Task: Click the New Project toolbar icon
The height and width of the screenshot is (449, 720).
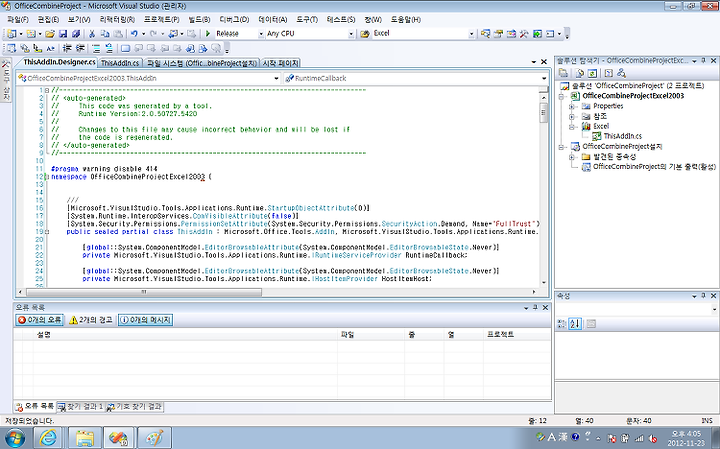Action: [x=11, y=34]
